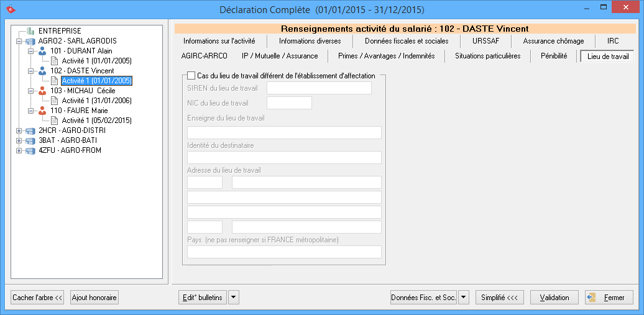Click the establishment icon next to 3BAT - AGRO-BATI
Image resolution: width=644 pixels, height=315 pixels.
(x=30, y=140)
